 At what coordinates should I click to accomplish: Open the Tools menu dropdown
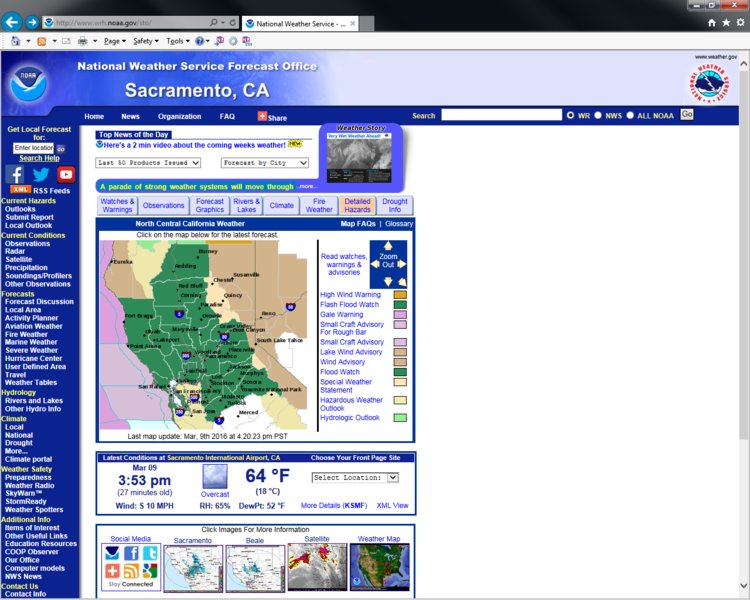coord(177,41)
